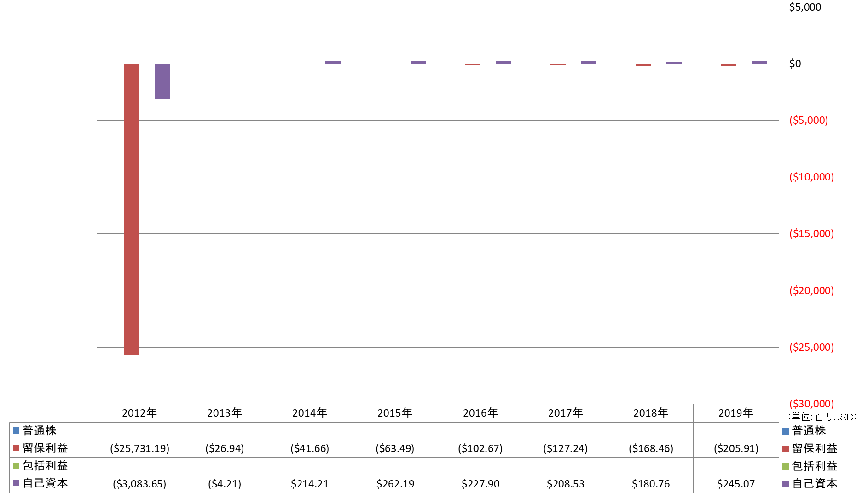
Task: Select the 2017年 column header
Action: coord(566,413)
